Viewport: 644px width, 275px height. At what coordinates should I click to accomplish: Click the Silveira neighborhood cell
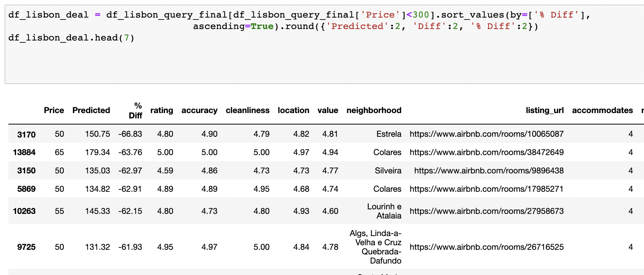pos(388,171)
